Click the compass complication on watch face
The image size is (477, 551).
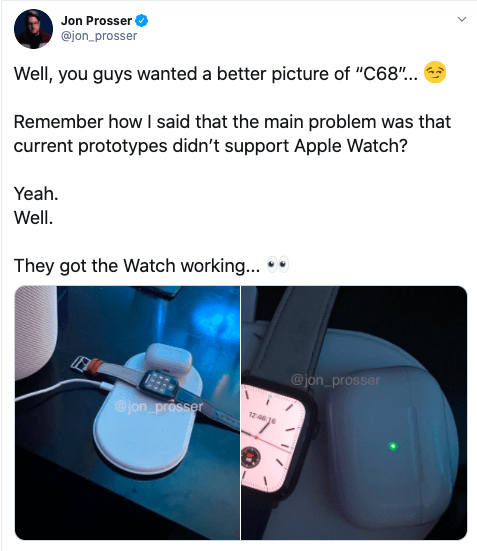click(251, 456)
